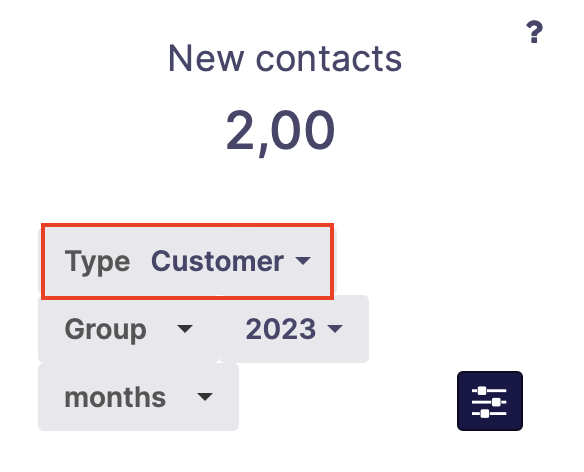Open the Type Customer dropdown

pyautogui.click(x=187, y=261)
